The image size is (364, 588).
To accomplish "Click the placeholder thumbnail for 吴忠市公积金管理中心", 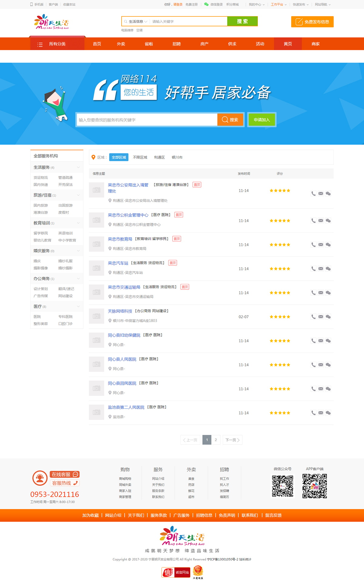I will coord(96,220).
